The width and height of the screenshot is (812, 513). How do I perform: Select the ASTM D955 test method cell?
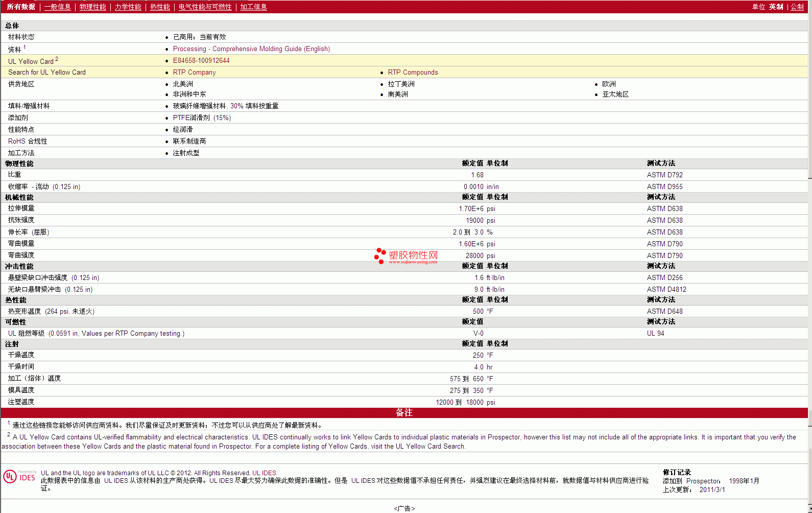pyautogui.click(x=665, y=186)
